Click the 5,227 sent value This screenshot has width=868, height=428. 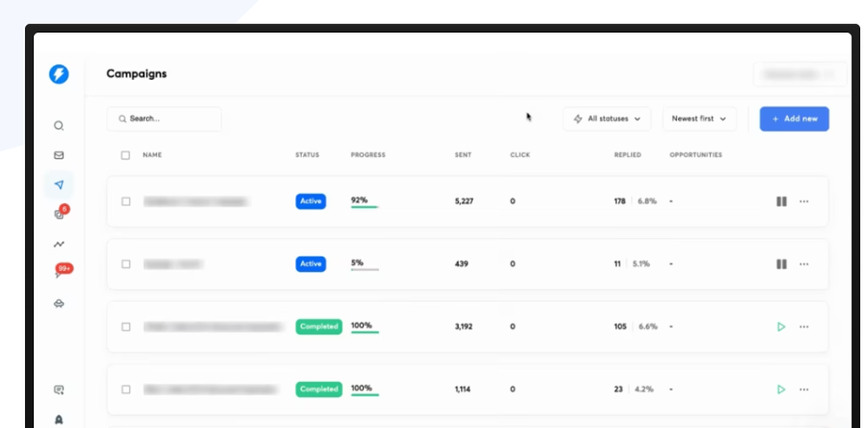tap(464, 201)
